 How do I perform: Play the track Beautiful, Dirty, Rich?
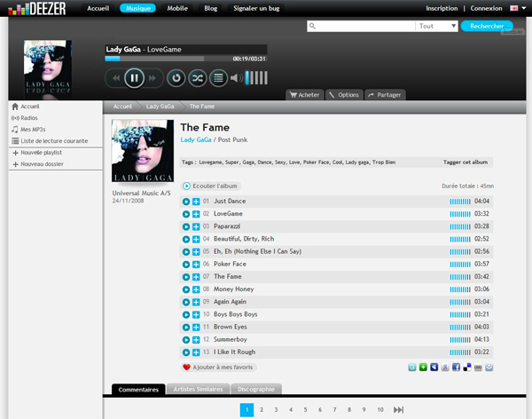(186, 239)
